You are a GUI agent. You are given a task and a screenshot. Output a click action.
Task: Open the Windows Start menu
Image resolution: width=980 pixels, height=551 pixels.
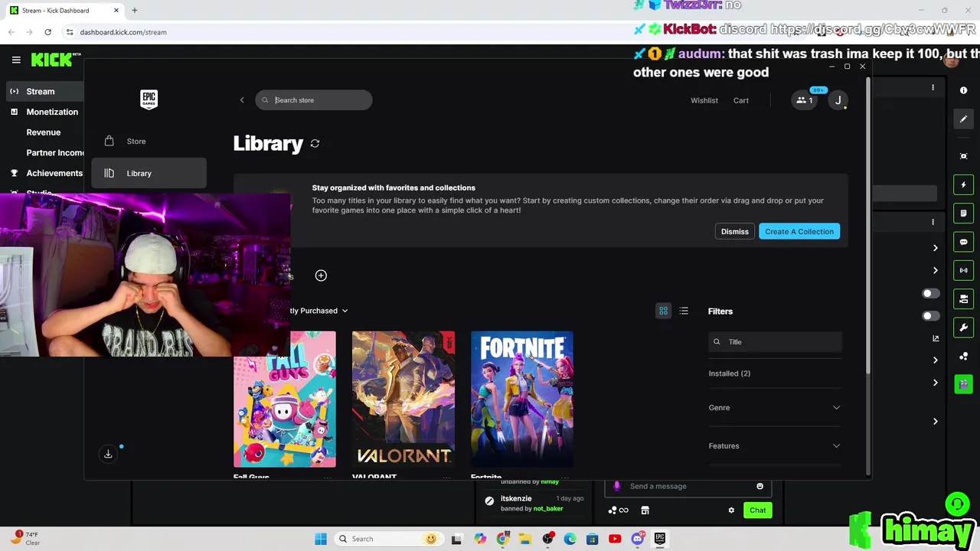click(321, 539)
